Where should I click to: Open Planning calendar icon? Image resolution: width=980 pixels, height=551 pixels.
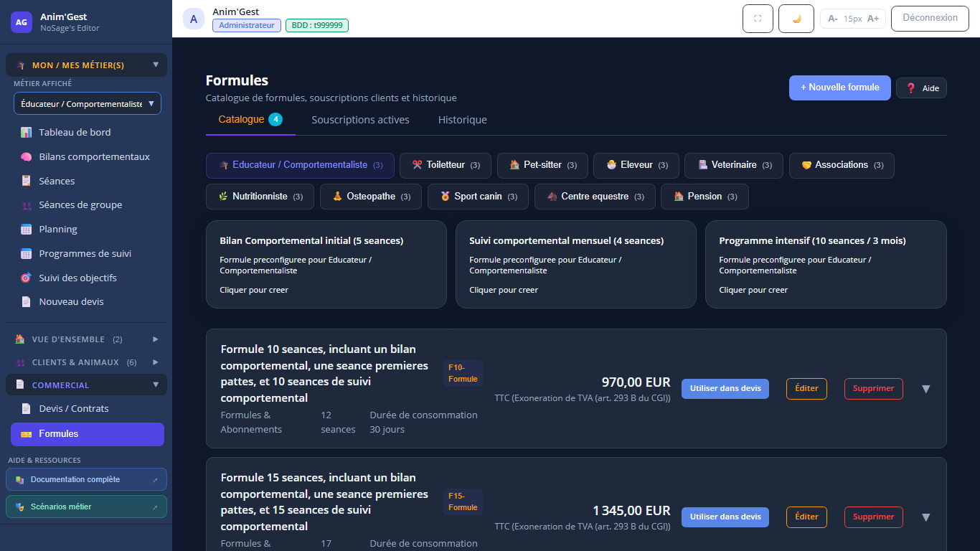27,230
